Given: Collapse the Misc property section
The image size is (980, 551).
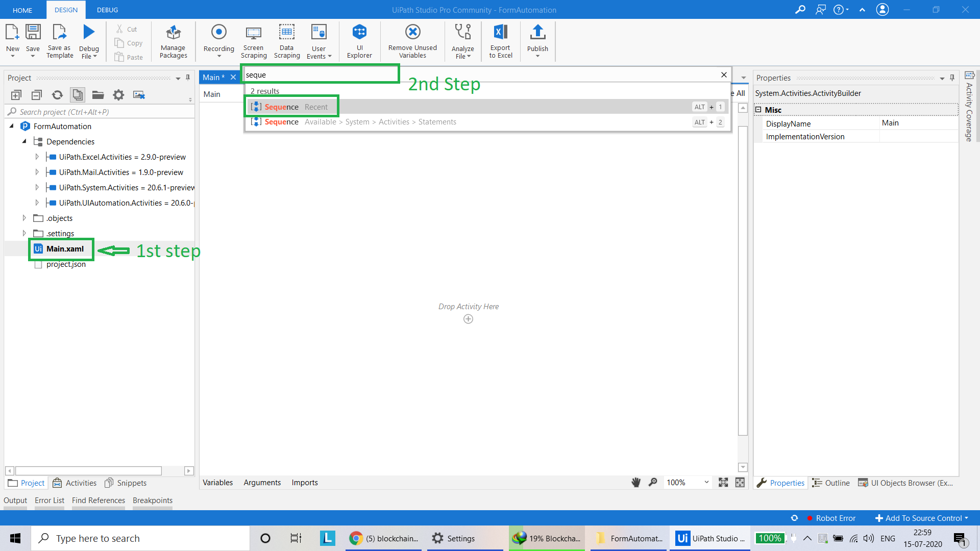Looking at the screenshot, I should [x=758, y=110].
